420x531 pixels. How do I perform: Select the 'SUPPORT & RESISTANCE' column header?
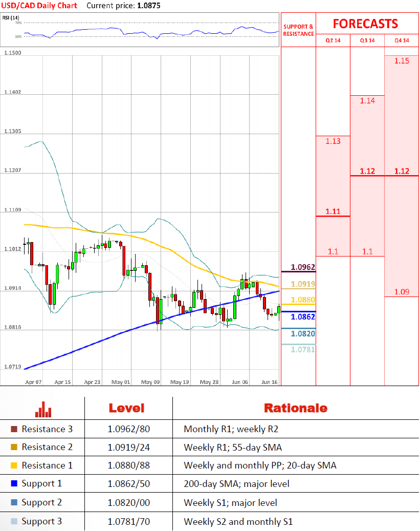pos(298,30)
